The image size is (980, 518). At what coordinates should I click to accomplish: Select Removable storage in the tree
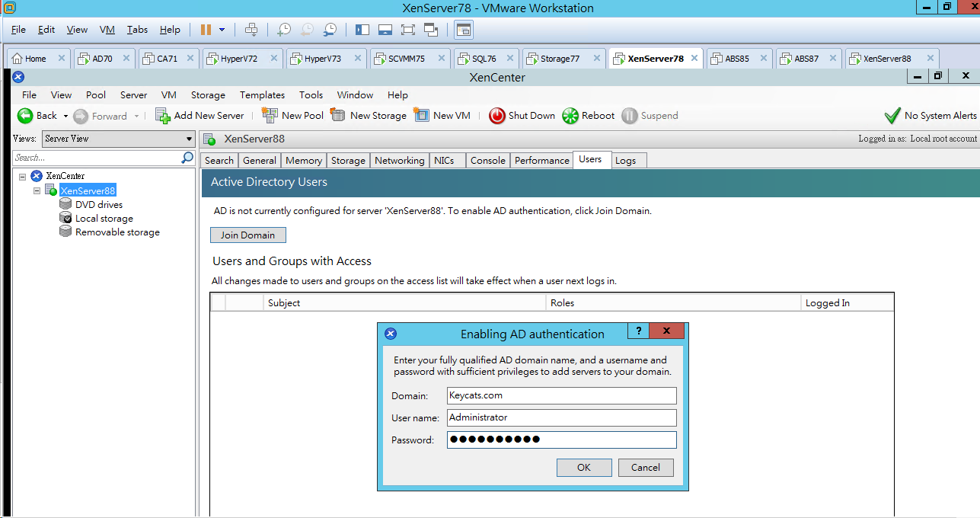pos(117,232)
